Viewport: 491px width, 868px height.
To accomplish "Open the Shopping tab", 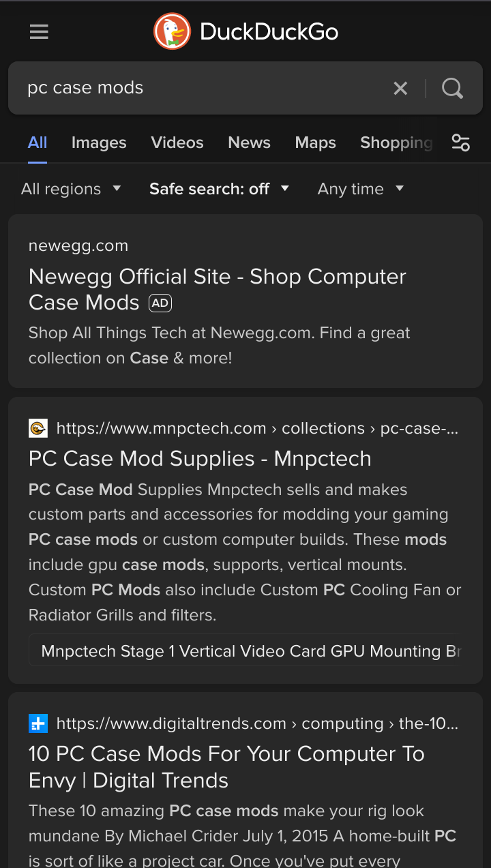I will click(396, 143).
